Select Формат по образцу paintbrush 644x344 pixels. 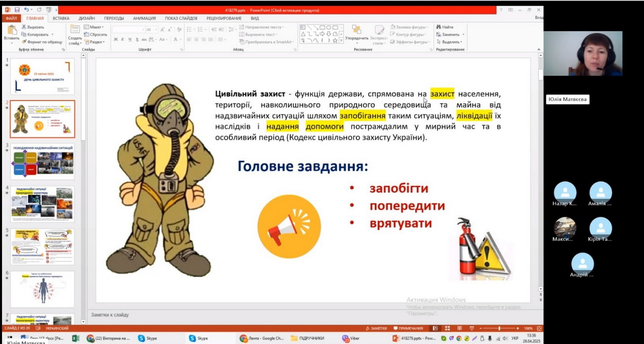[x=24, y=42]
